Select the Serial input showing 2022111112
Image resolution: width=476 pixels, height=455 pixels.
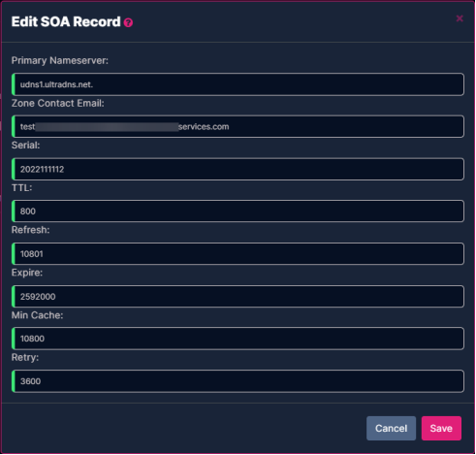coord(238,169)
